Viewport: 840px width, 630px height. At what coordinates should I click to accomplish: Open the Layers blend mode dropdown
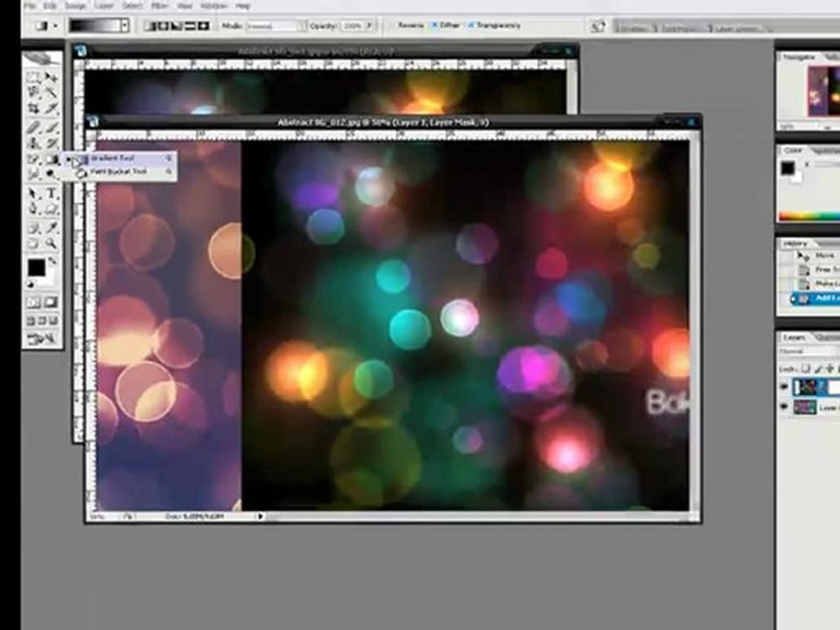coord(808,352)
